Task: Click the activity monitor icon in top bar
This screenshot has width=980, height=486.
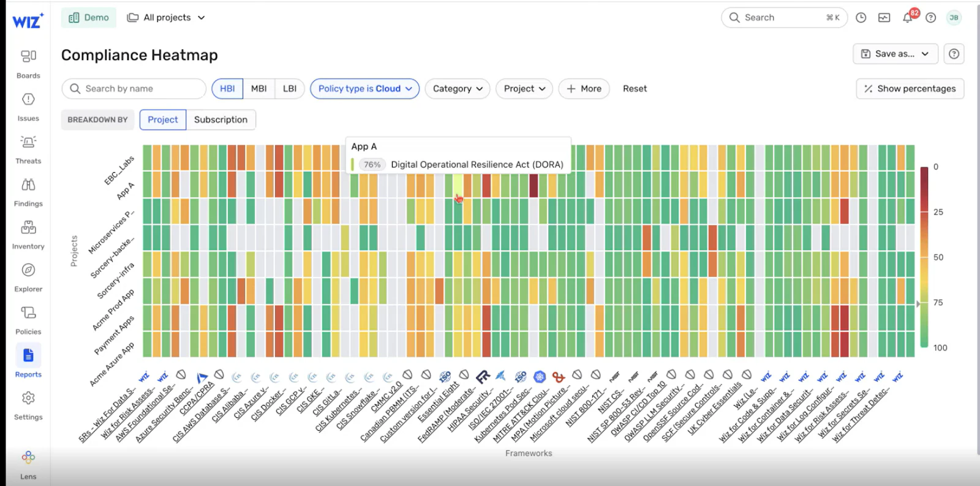Action: point(884,18)
